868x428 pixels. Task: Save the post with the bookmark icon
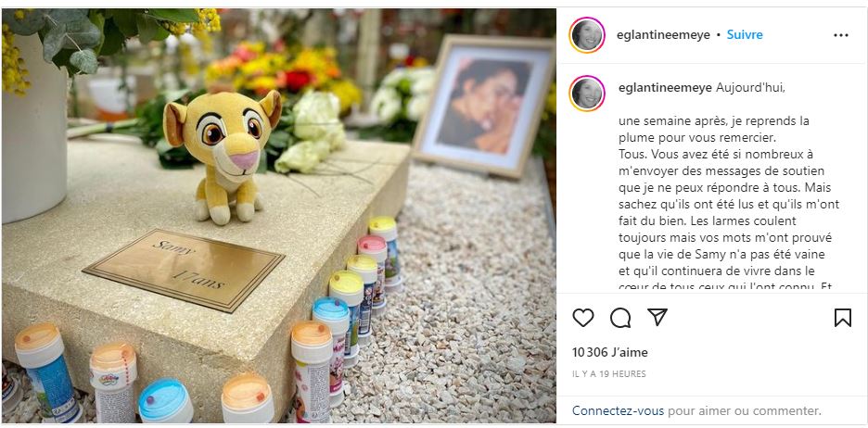click(843, 318)
